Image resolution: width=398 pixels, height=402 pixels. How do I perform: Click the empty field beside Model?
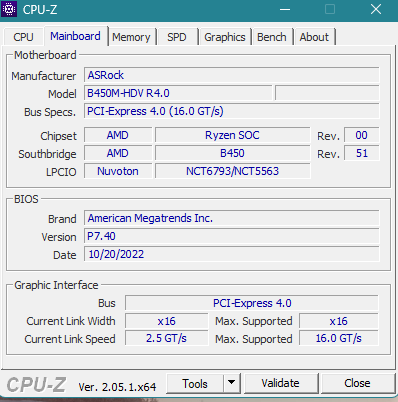pos(327,93)
